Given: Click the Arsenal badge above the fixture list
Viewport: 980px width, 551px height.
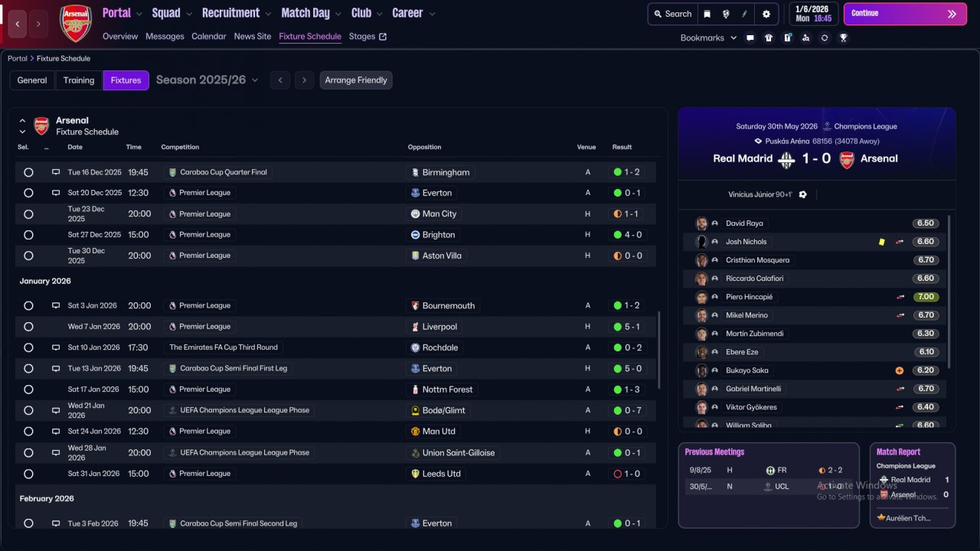Looking at the screenshot, I should (x=41, y=126).
